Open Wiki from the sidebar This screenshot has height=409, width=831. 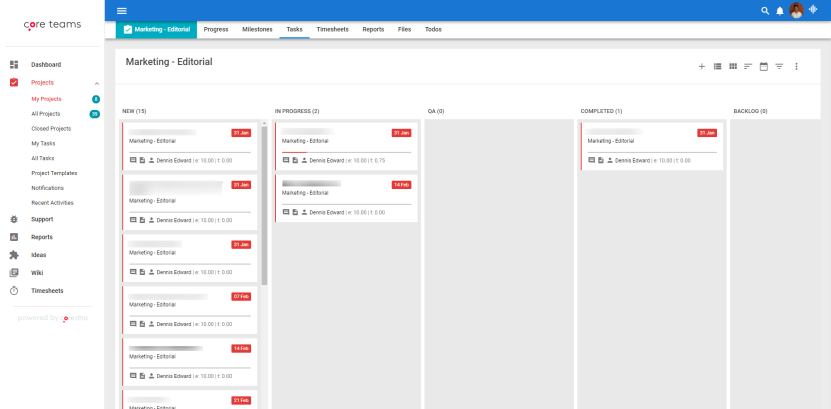37,273
